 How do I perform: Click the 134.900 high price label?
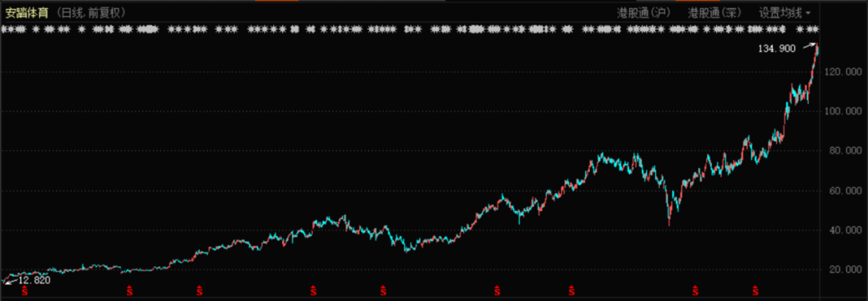pyautogui.click(x=776, y=49)
